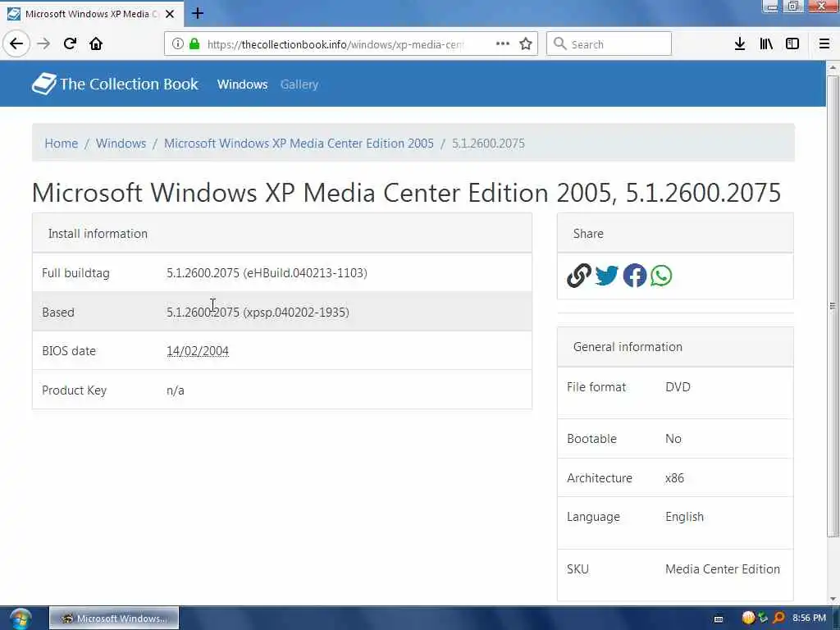Copy page link with chain icon
This screenshot has width=840, height=630.
tap(579, 276)
